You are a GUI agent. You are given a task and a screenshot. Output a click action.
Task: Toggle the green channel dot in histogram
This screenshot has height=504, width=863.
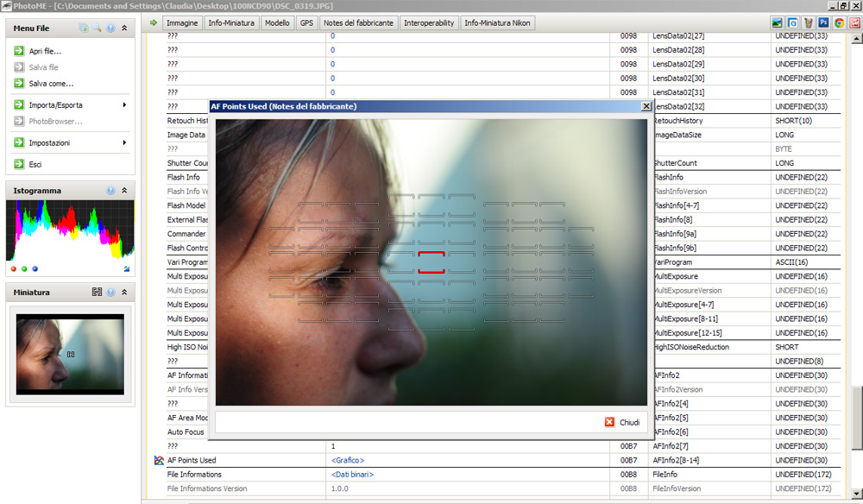pyautogui.click(x=24, y=268)
